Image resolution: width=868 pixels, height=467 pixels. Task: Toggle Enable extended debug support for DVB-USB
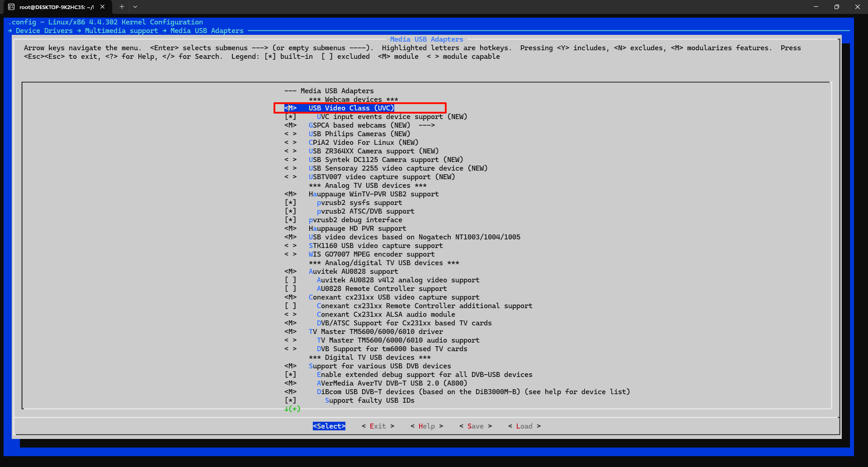click(x=290, y=375)
